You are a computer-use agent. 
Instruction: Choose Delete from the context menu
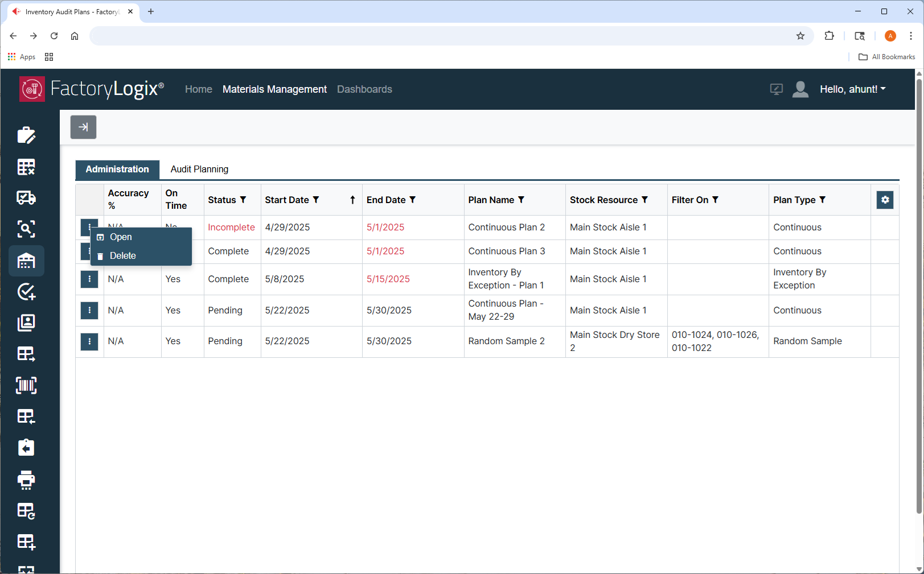point(123,255)
